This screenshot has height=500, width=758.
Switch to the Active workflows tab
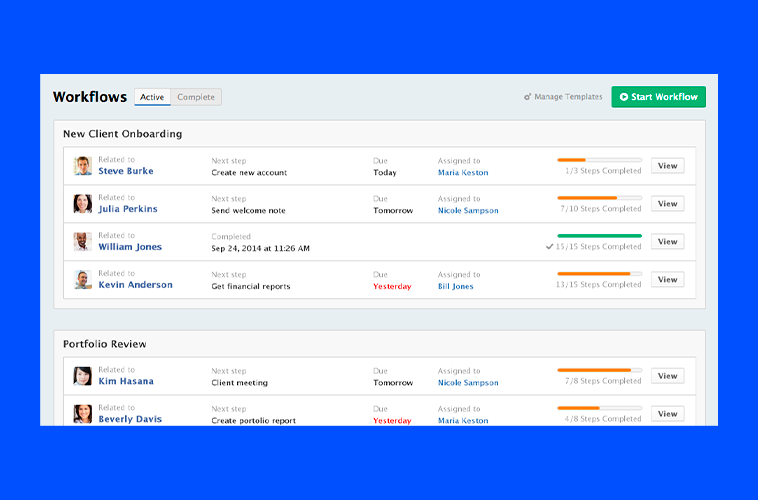tap(152, 97)
